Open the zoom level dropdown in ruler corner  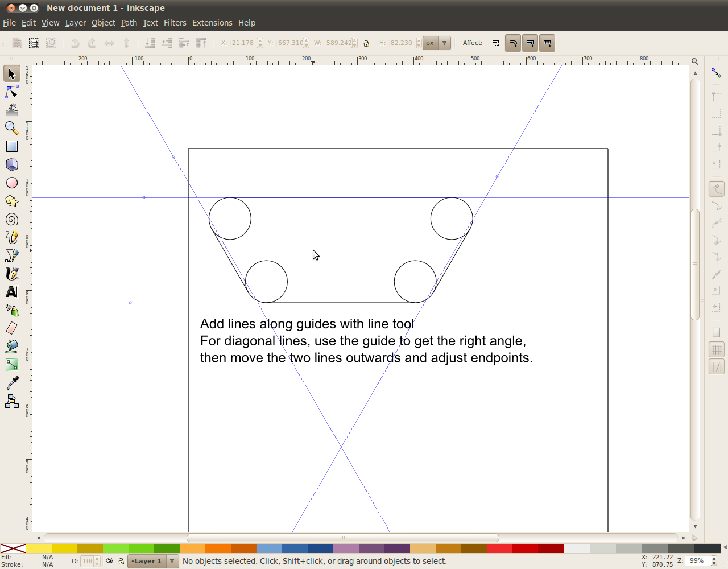point(695,61)
